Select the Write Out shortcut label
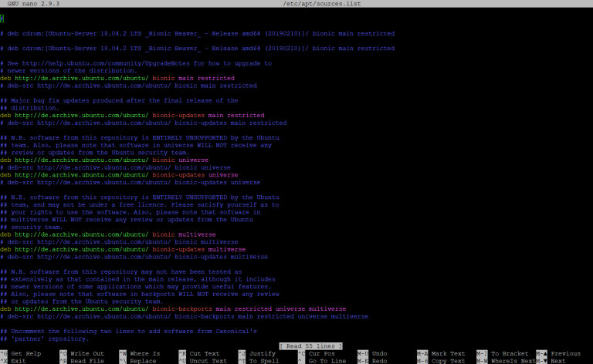Viewport: 593px width, 364px height. (87, 353)
